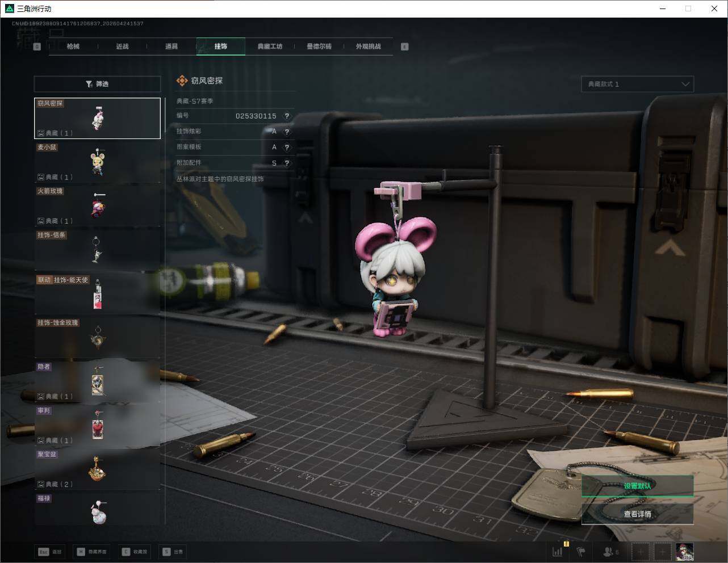728x563 pixels.
Task: Click the collection icon in the 窃风密探 row
Action: pyautogui.click(x=41, y=133)
